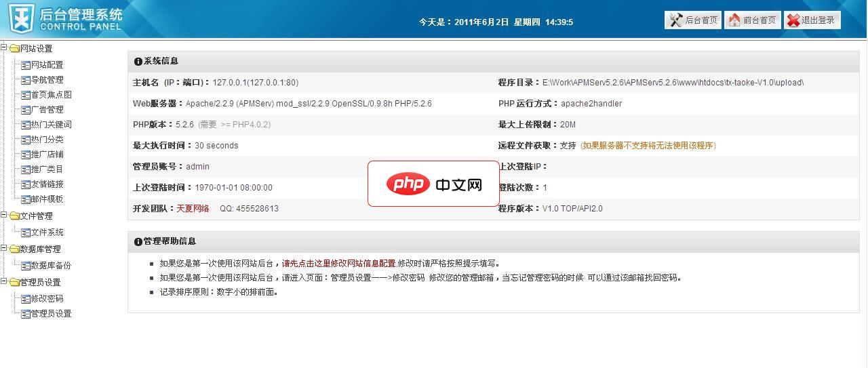Click the 30 seconds execution time value
Image resolution: width=868 pixels, height=368 pixels.
point(216,146)
